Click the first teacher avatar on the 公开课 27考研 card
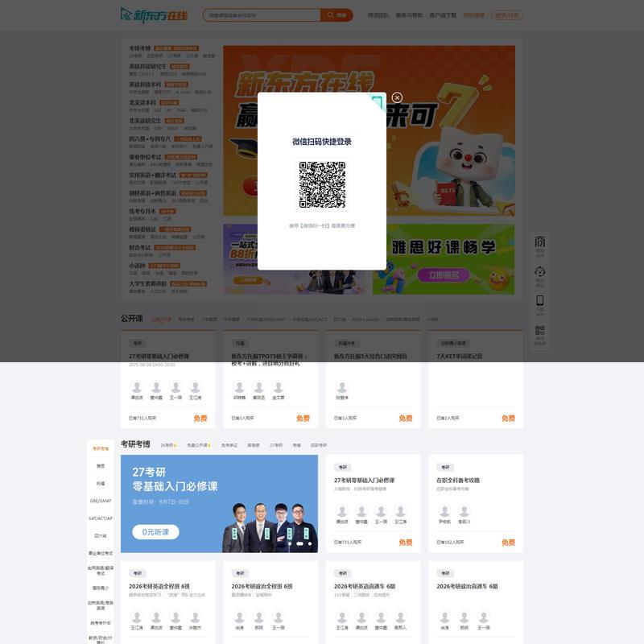 [137, 387]
